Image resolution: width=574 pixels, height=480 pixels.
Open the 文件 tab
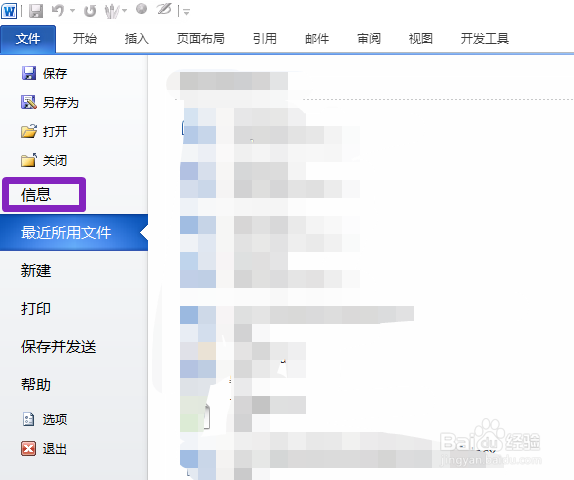[28, 39]
